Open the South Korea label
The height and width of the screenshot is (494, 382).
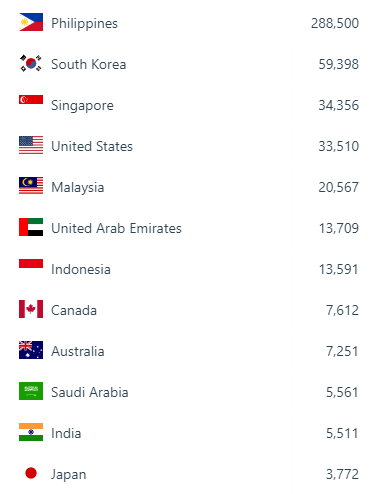[89, 64]
